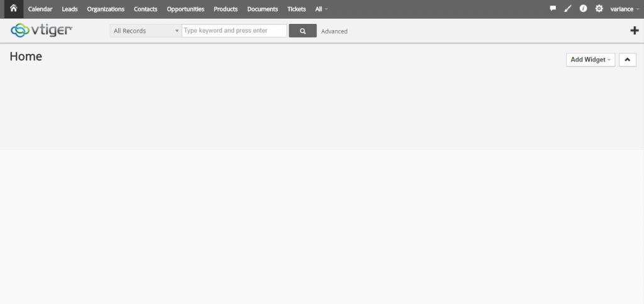Go to the Home dashboard icon
Viewport: 644px width, 304px height.
(14, 9)
